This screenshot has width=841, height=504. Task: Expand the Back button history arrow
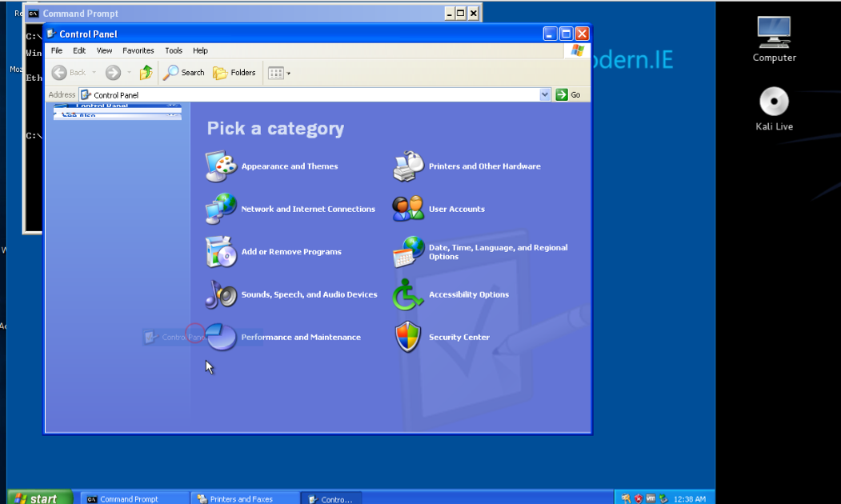click(94, 73)
